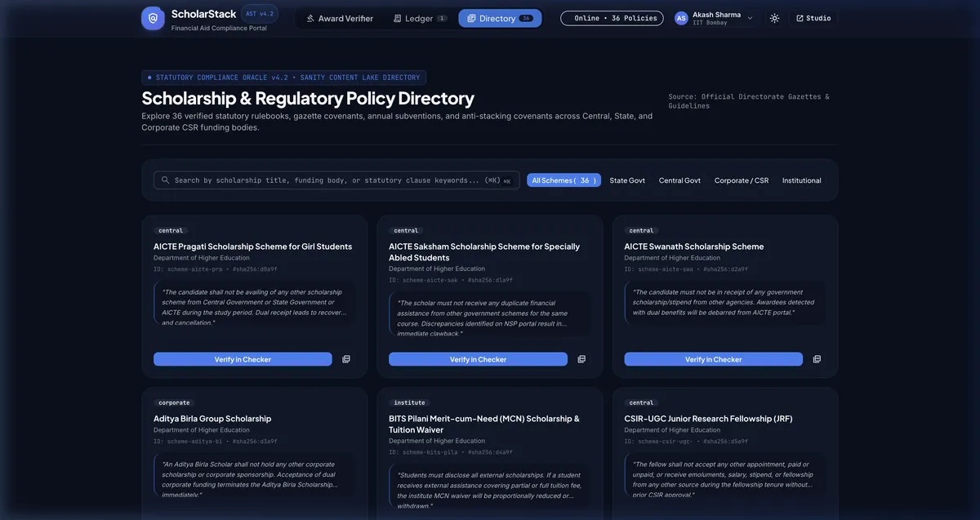Click the Source: Official Directorate Gazettes text
The image size is (980, 520).
click(x=749, y=101)
